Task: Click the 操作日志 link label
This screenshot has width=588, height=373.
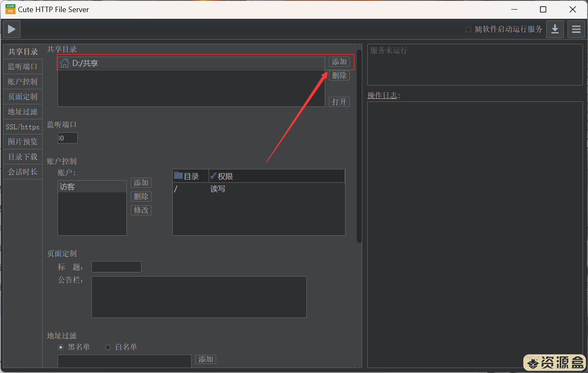Action: pos(382,96)
